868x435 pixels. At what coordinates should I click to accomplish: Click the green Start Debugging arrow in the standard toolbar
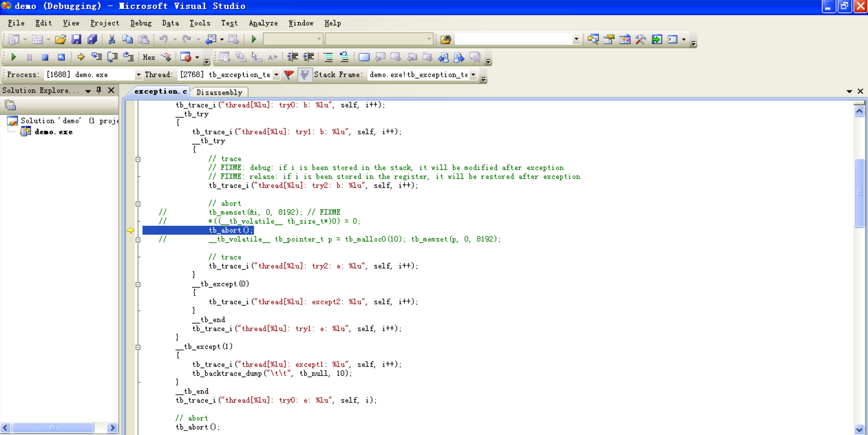pos(254,39)
